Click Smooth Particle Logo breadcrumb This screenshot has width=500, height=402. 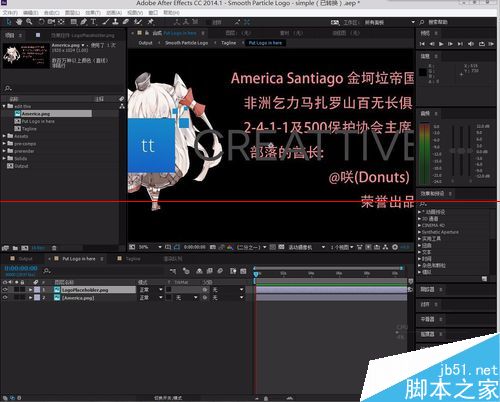tap(187, 43)
